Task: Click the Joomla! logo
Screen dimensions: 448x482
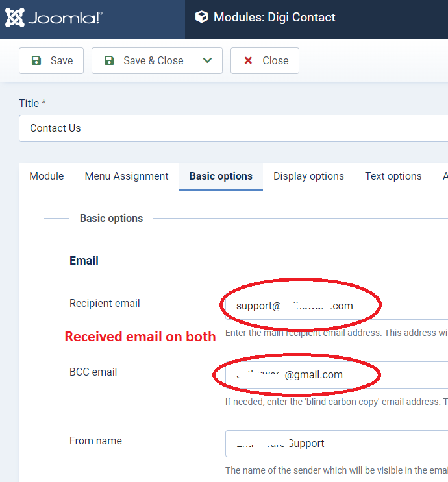Action: [x=54, y=18]
